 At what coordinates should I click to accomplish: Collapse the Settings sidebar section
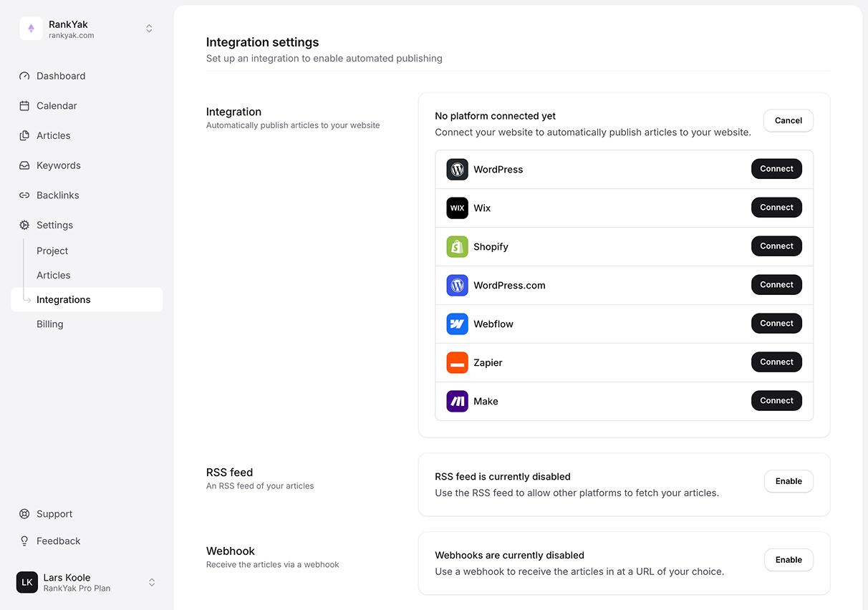54,225
